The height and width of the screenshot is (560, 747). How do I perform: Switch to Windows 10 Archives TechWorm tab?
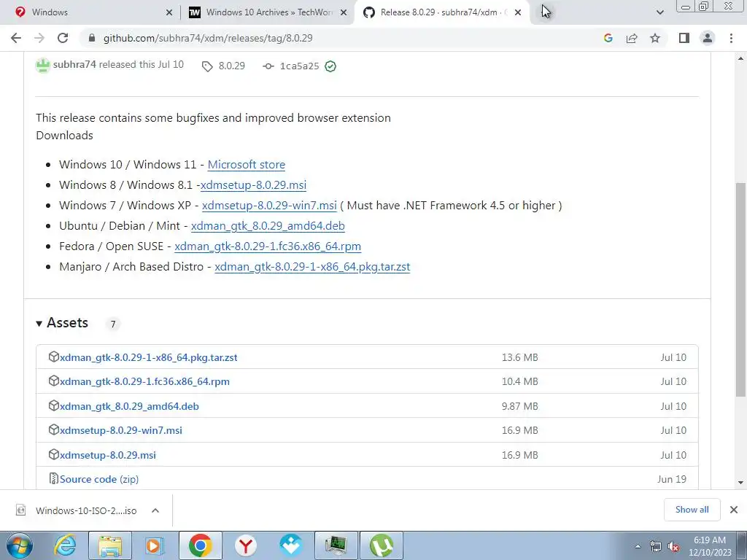pyautogui.click(x=268, y=12)
